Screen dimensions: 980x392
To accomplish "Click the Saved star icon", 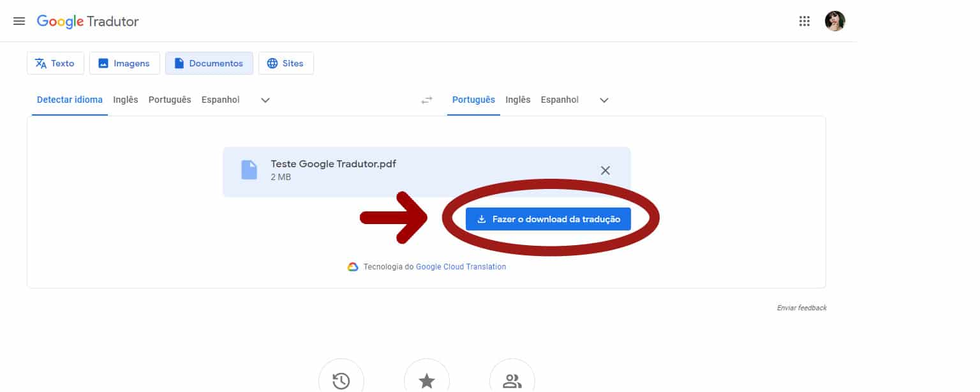I will pyautogui.click(x=426, y=379).
